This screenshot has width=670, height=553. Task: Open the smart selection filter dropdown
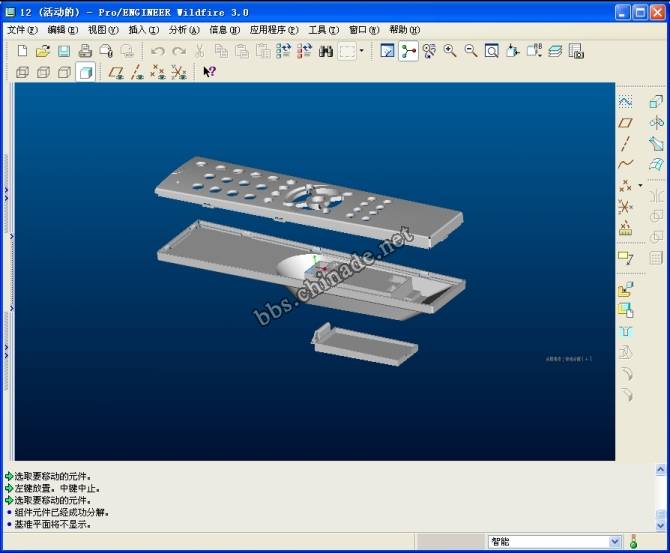click(x=614, y=542)
